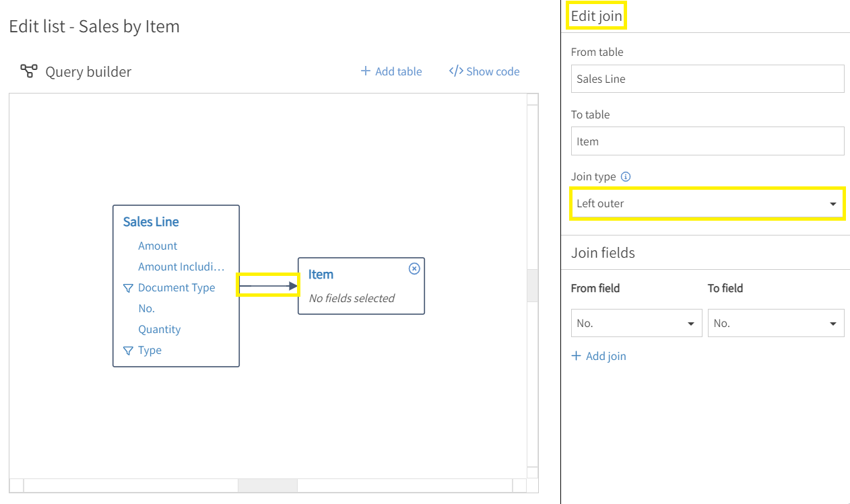The image size is (850, 504).
Task: Click the Quantity field in Sales Line
Action: 160,330
